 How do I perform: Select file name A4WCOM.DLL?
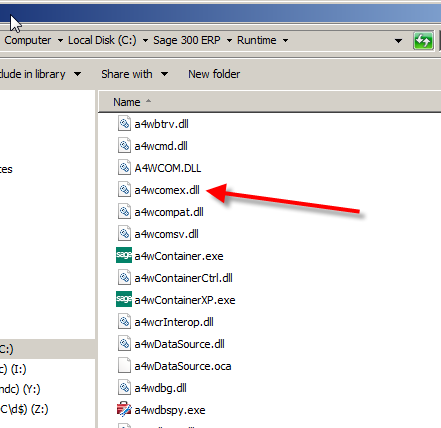point(168,168)
